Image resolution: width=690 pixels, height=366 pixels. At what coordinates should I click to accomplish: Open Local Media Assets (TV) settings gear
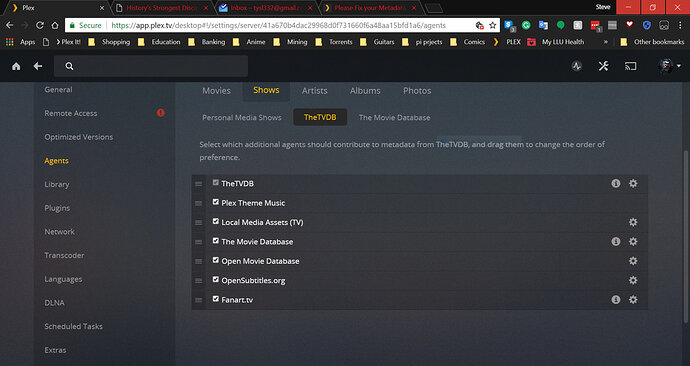click(633, 222)
